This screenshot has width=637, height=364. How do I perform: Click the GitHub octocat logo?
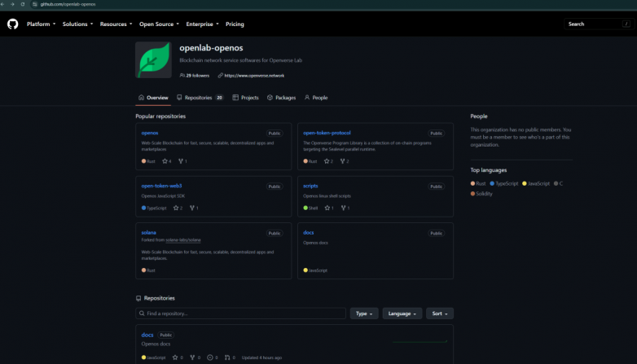point(12,24)
